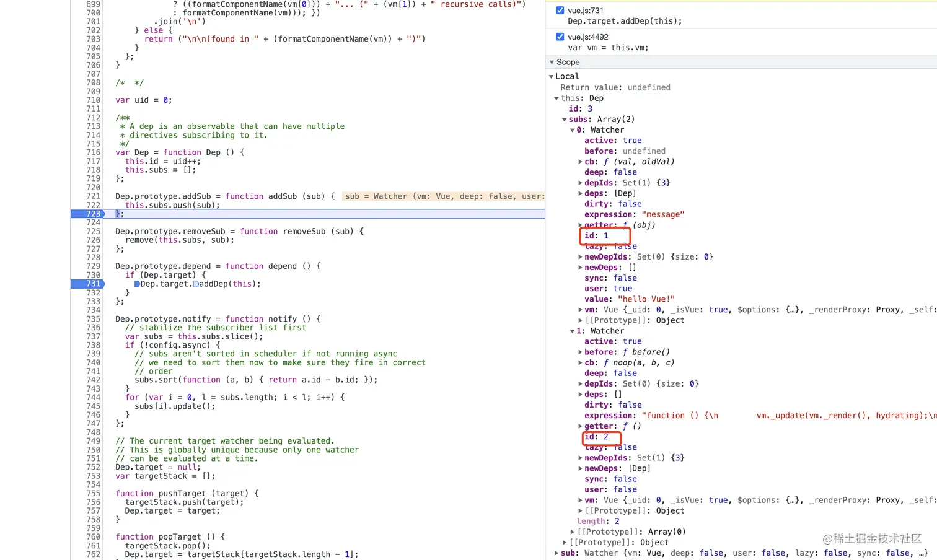Expand the "newDeps: []" property

pos(580,268)
